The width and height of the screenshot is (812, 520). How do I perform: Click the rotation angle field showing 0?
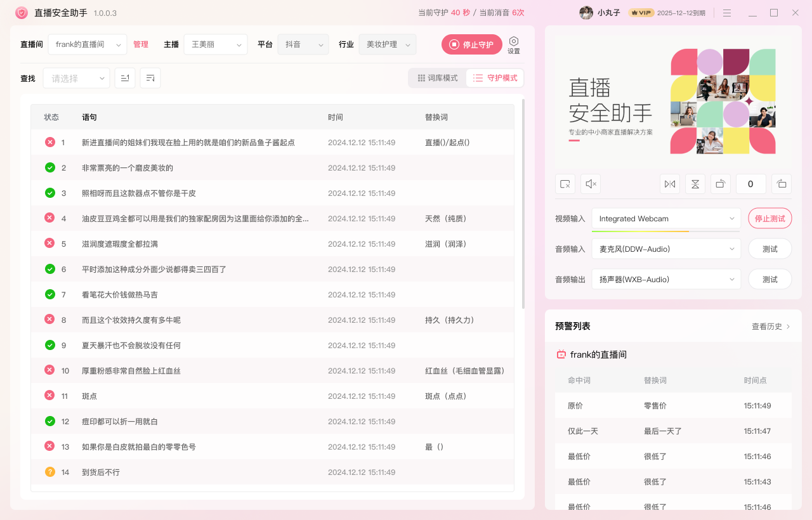[x=751, y=184]
